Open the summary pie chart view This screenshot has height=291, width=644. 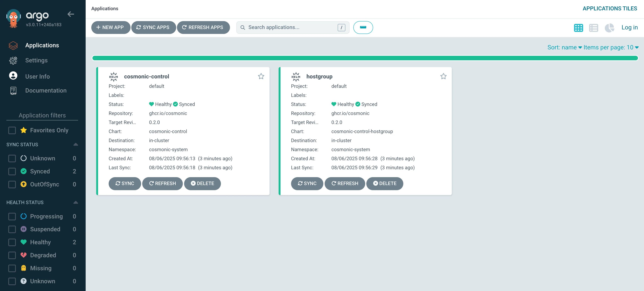609,28
